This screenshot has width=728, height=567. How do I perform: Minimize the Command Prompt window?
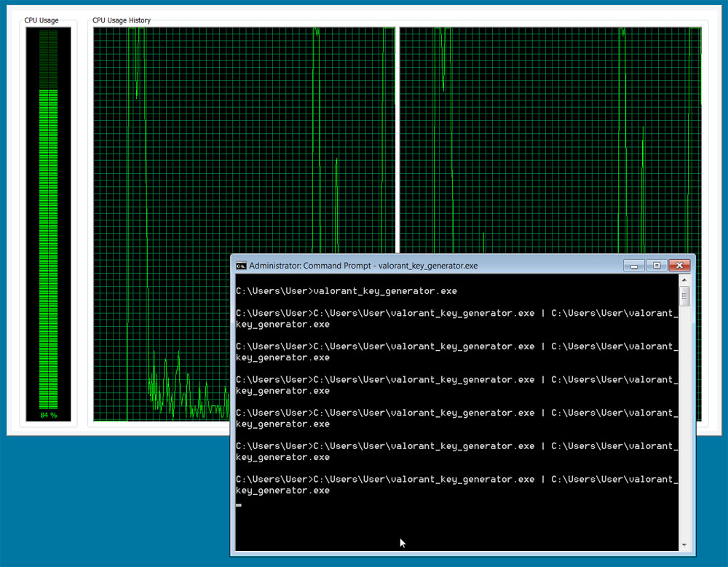(634, 266)
